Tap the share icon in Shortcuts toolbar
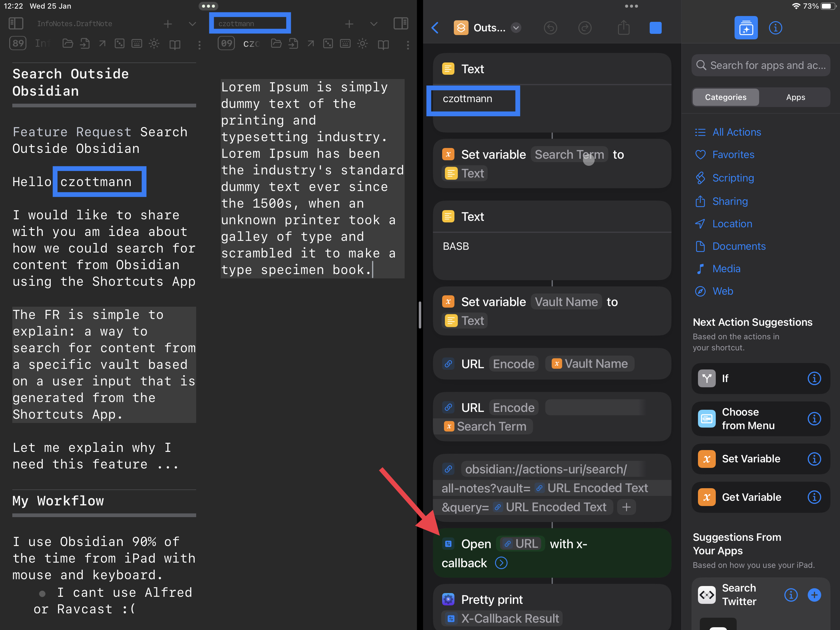The width and height of the screenshot is (840, 630). [624, 27]
